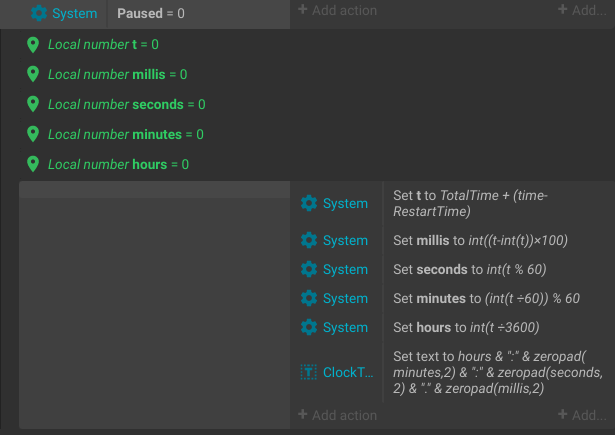This screenshot has height=435, width=615.
Task: Open the bottom-right Add... menu
Action: (582, 415)
